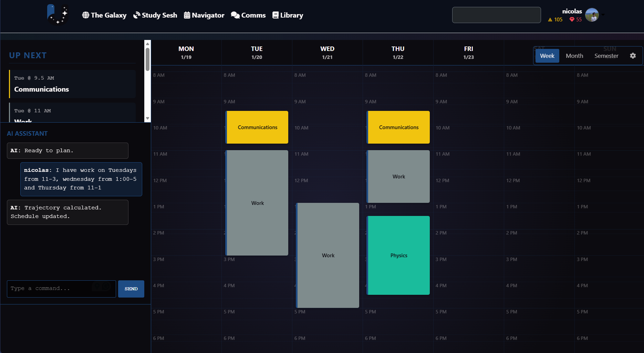Click the Navigator grid icon
This screenshot has height=353, width=644.
click(187, 15)
